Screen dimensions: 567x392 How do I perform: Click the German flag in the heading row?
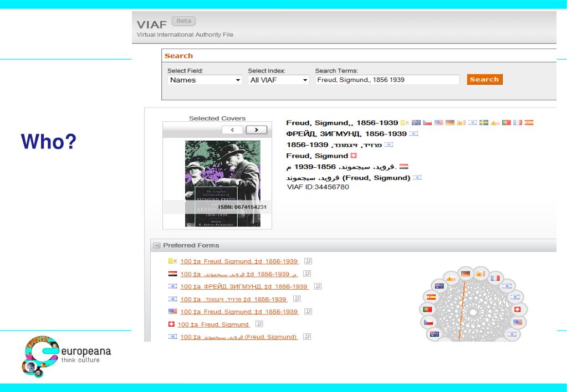[450, 122]
